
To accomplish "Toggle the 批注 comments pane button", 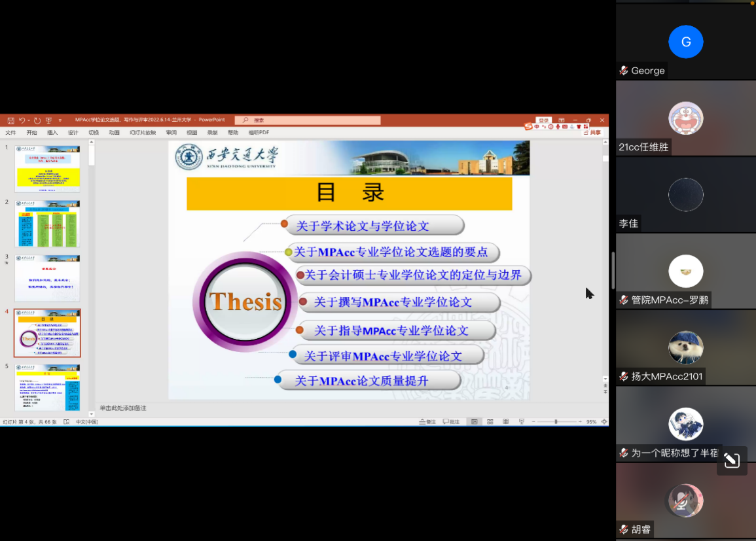I will coord(451,422).
